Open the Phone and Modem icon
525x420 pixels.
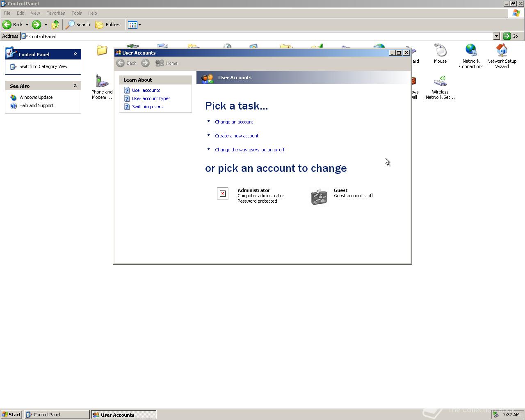[102, 87]
